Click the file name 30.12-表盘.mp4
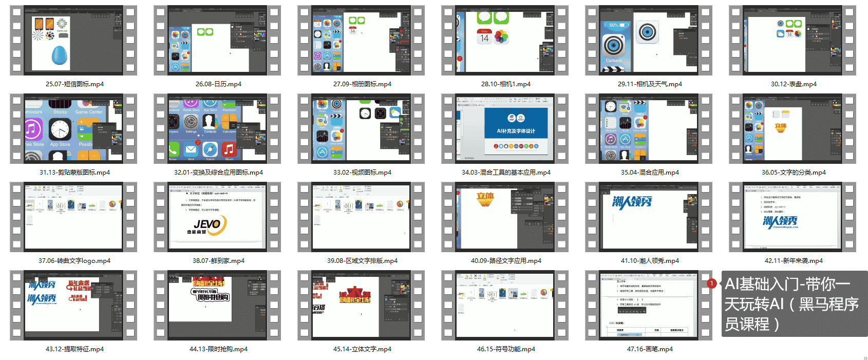Viewport: 868px width, 360px height. click(794, 84)
